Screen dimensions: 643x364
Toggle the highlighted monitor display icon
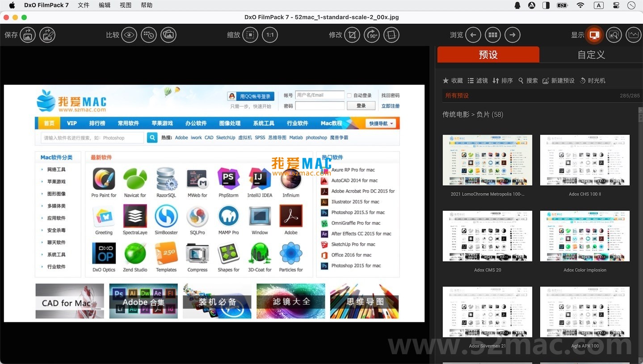(x=594, y=35)
